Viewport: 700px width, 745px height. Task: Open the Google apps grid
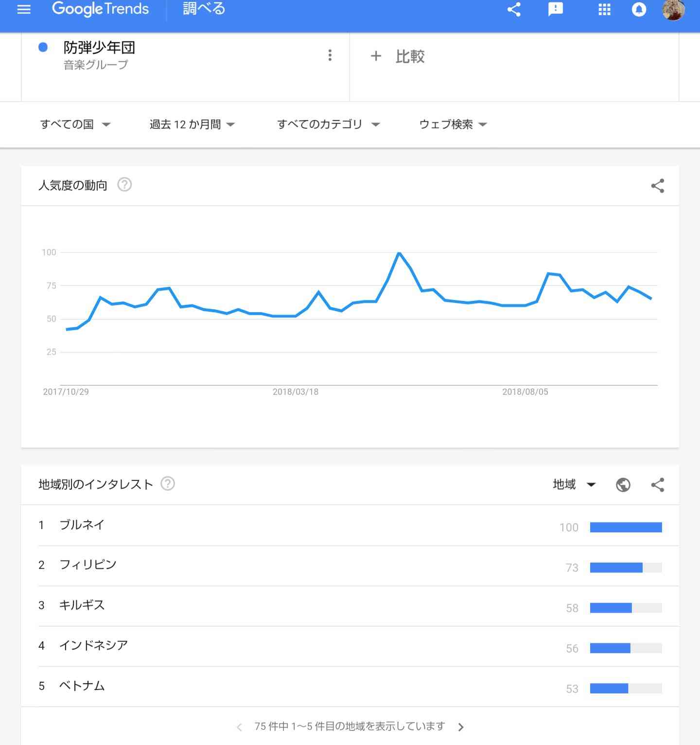pyautogui.click(x=604, y=9)
